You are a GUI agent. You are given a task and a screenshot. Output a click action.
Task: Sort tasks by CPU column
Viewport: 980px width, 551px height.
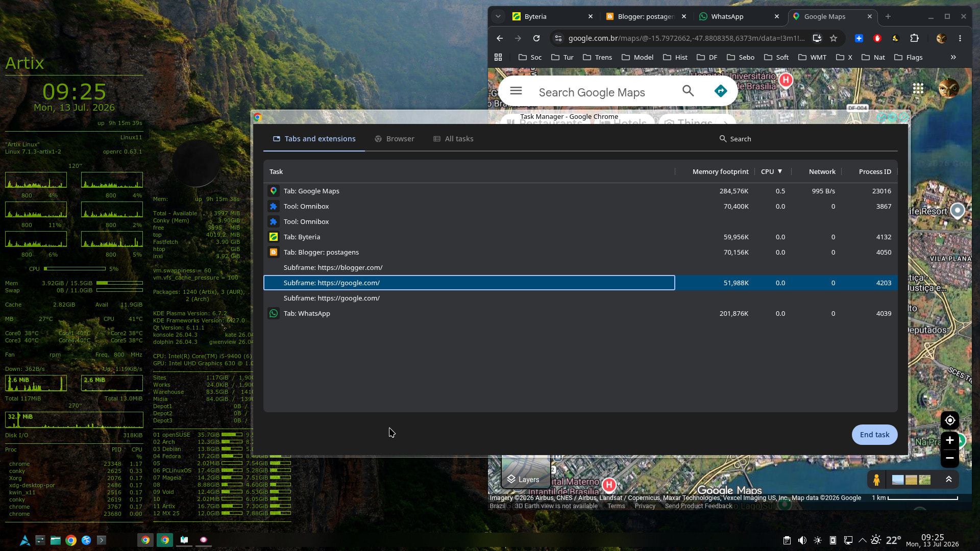tap(772, 171)
